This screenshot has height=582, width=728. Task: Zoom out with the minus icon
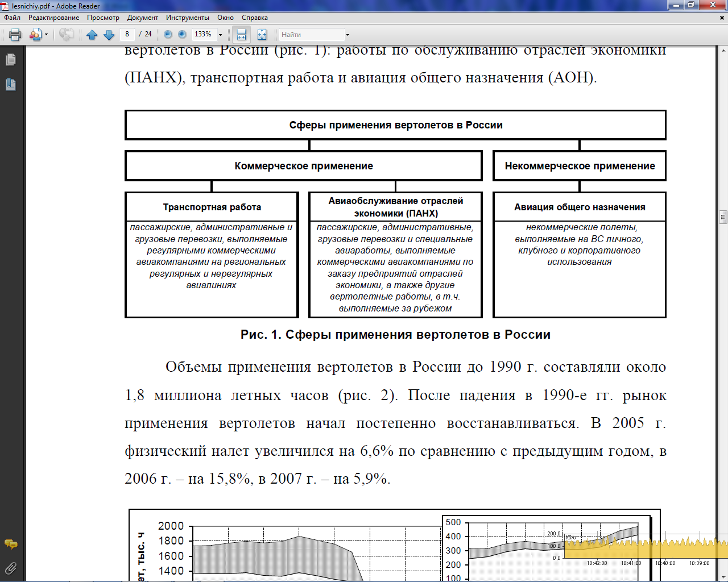pyautogui.click(x=168, y=35)
